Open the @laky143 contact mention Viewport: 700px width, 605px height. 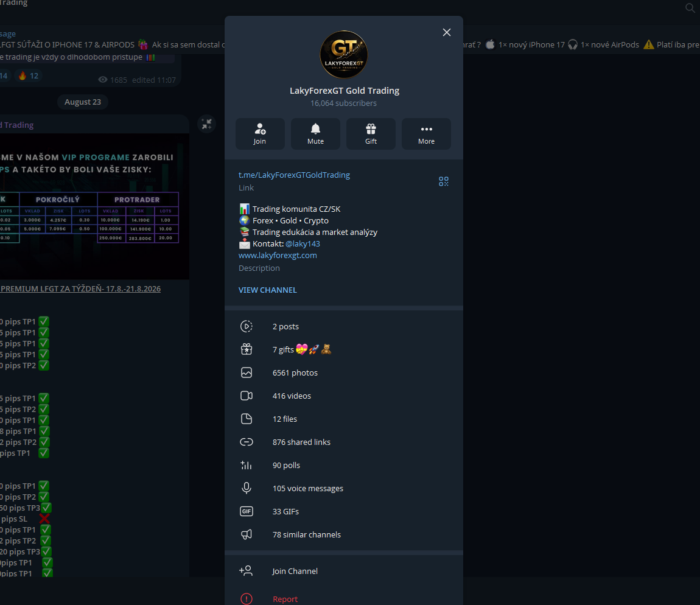[x=303, y=244]
